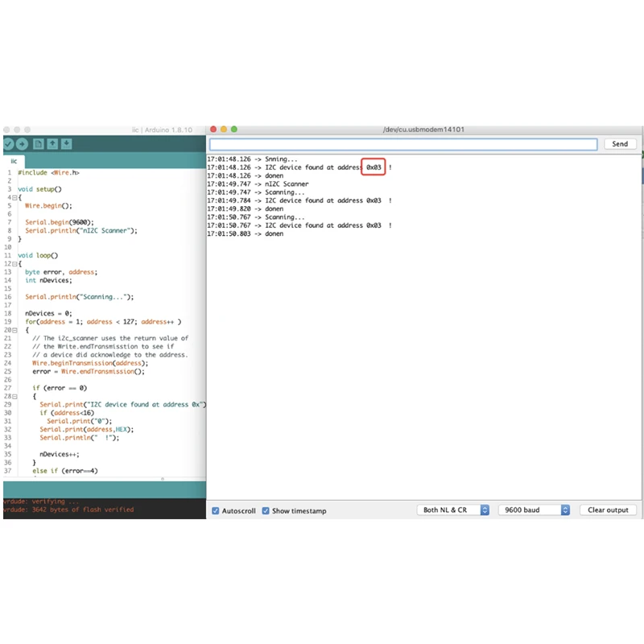Click the 'error = Wire.endTransmission();' line
The image size is (644, 644).
point(89,371)
